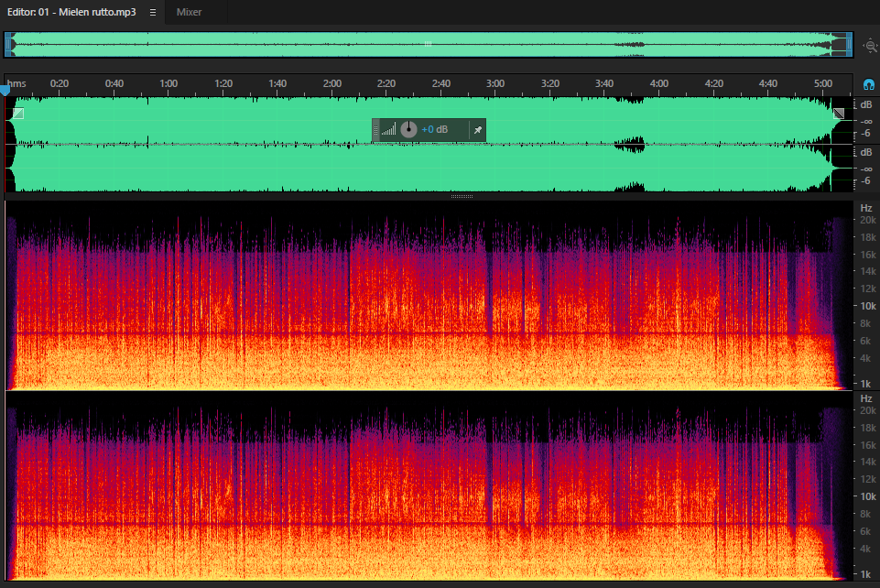
Task: Toggle the blue snapping magnet icon
Action: click(x=869, y=85)
